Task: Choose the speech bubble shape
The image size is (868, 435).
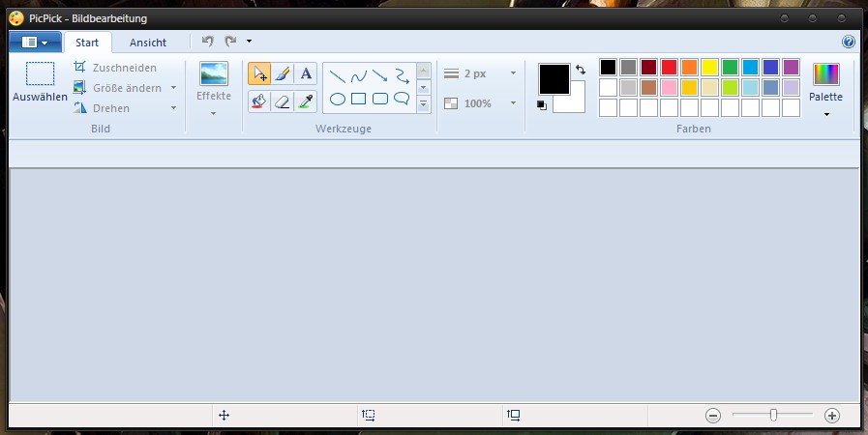Action: (402, 99)
